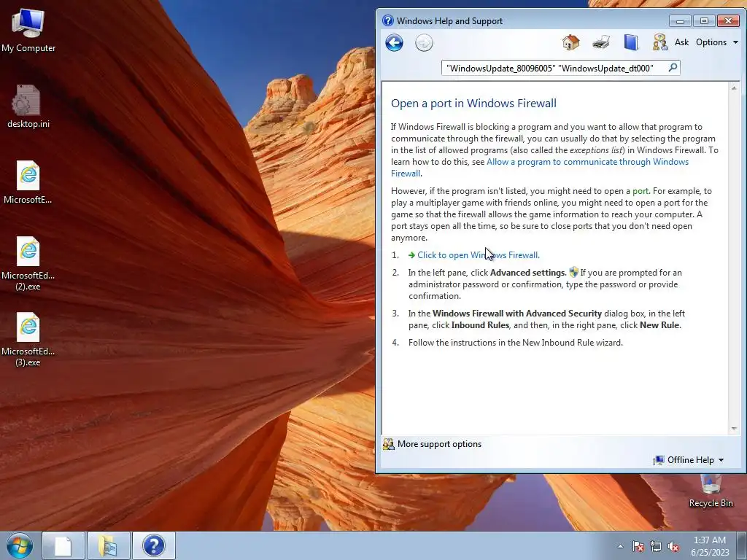Click the Ask people icon

click(x=659, y=42)
